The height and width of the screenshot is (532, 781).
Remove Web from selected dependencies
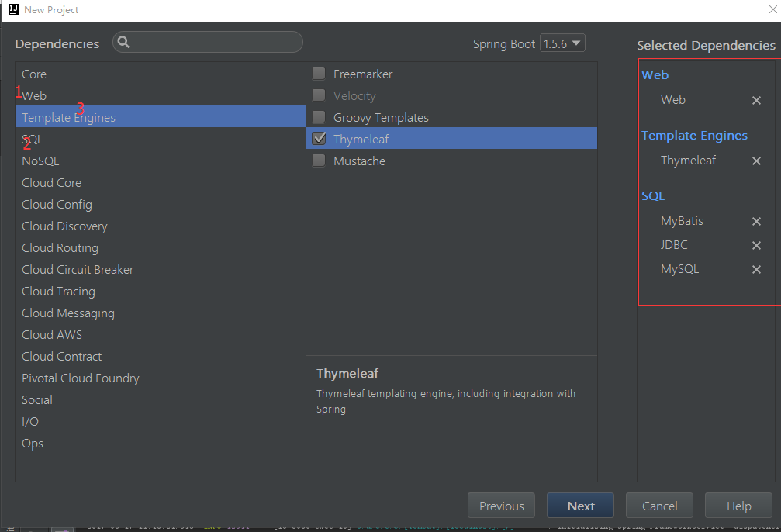(x=756, y=101)
